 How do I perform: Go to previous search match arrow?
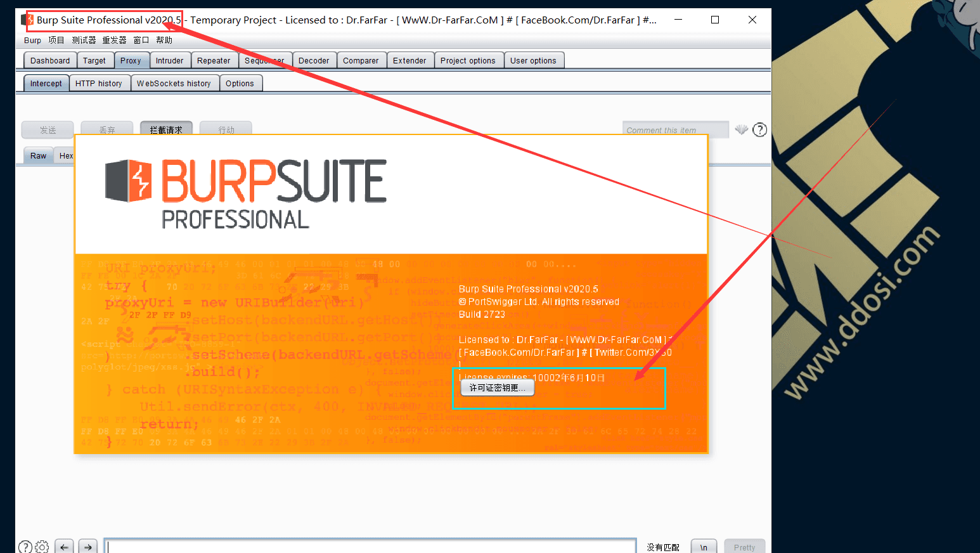64,547
